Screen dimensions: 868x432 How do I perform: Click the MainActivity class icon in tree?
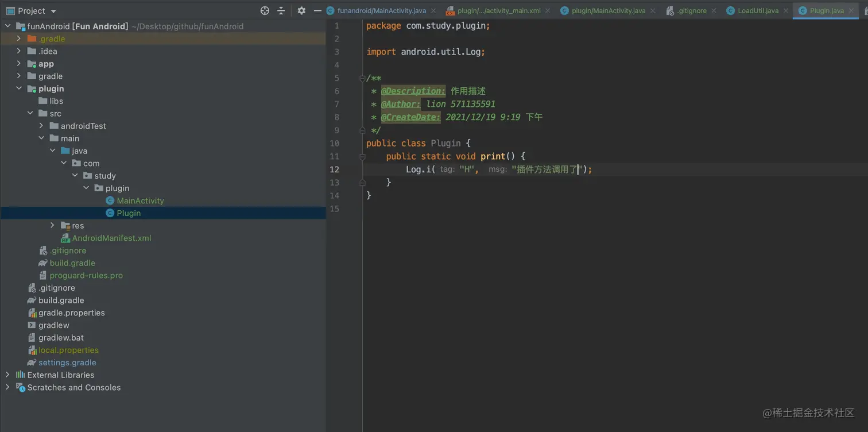click(x=110, y=200)
